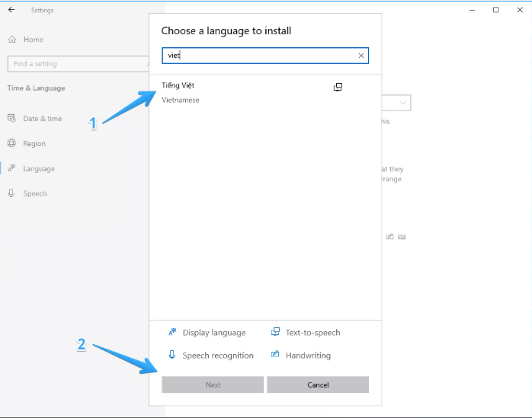Click the Speech recognition legend icon
The image size is (532, 418).
[172, 355]
